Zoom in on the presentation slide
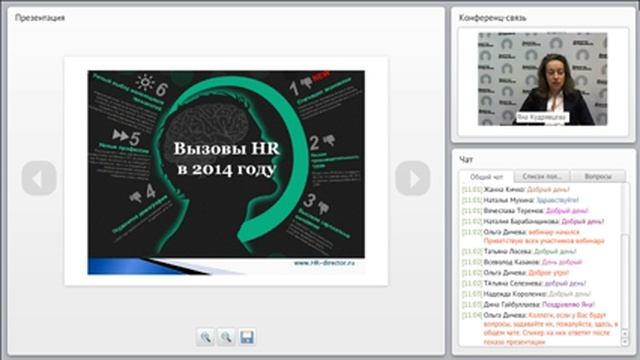Viewport: 640px width, 360px height. pos(205,337)
